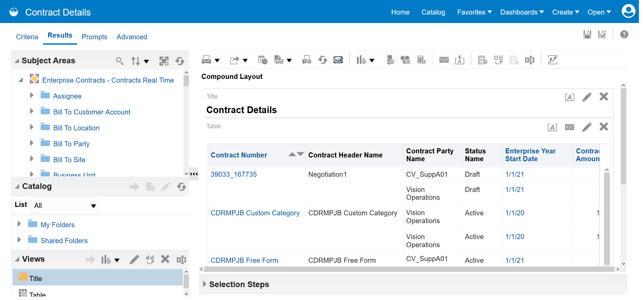Click the email envelope toolbar icon
644x300 pixels.
click(338, 60)
